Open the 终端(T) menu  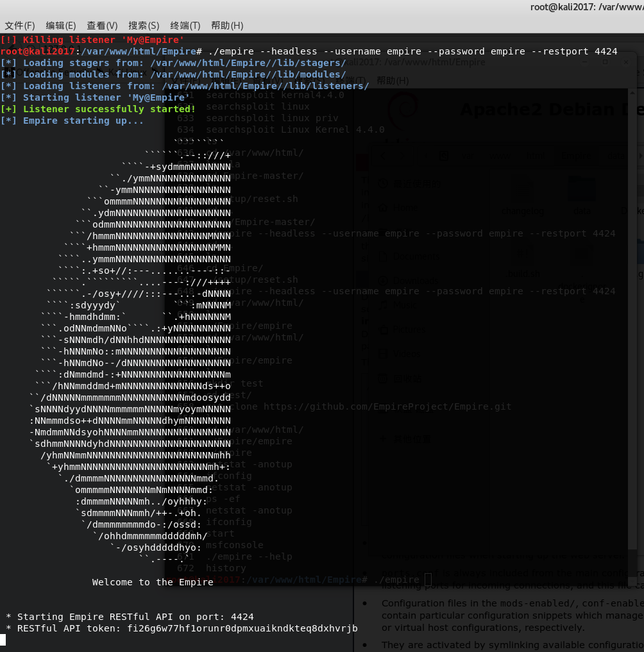click(x=186, y=26)
